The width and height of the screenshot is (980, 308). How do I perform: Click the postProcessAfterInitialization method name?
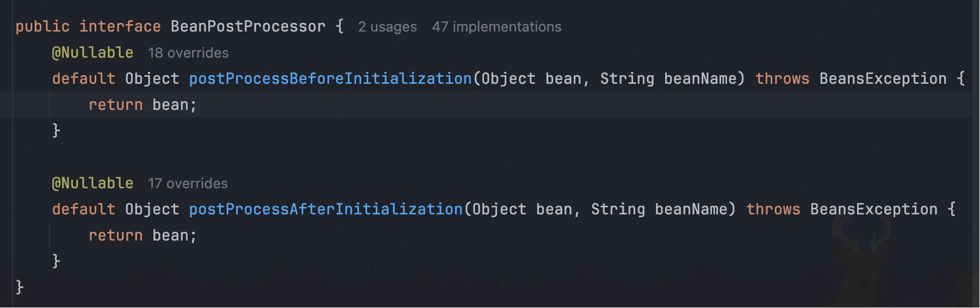[x=325, y=209]
